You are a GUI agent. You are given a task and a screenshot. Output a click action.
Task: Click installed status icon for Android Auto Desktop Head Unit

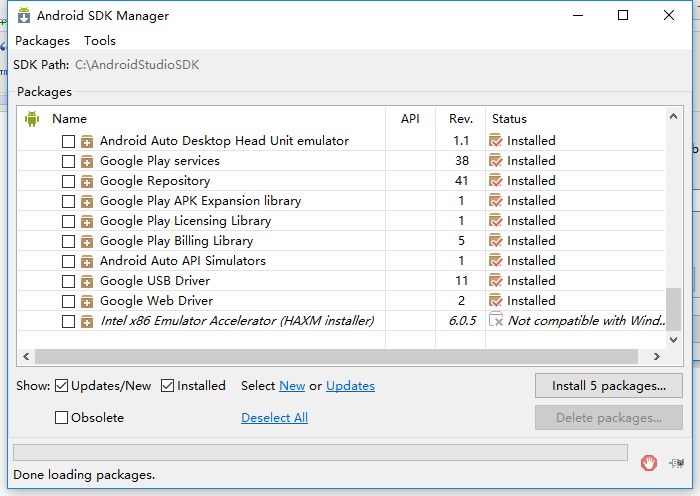coord(496,141)
